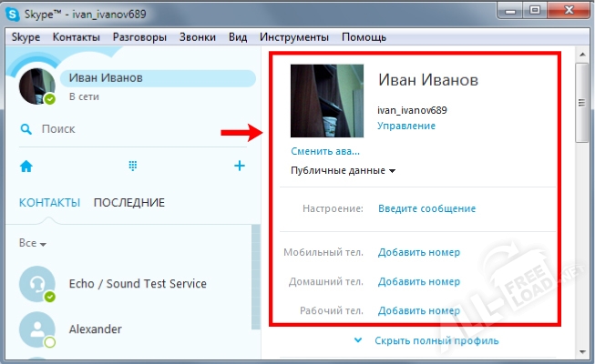Viewport: 595px width, 364px height.
Task: Click the search magnifier icon
Action: (x=26, y=129)
